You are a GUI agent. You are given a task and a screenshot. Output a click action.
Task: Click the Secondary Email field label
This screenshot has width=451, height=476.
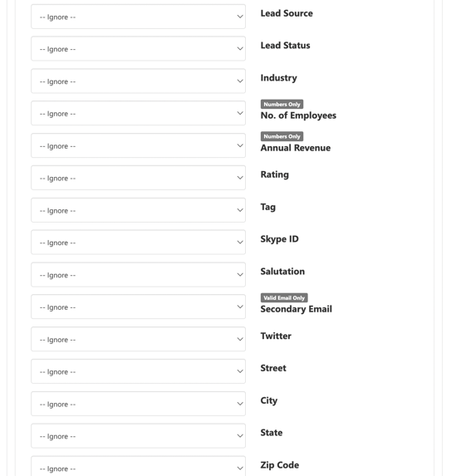[x=297, y=309]
